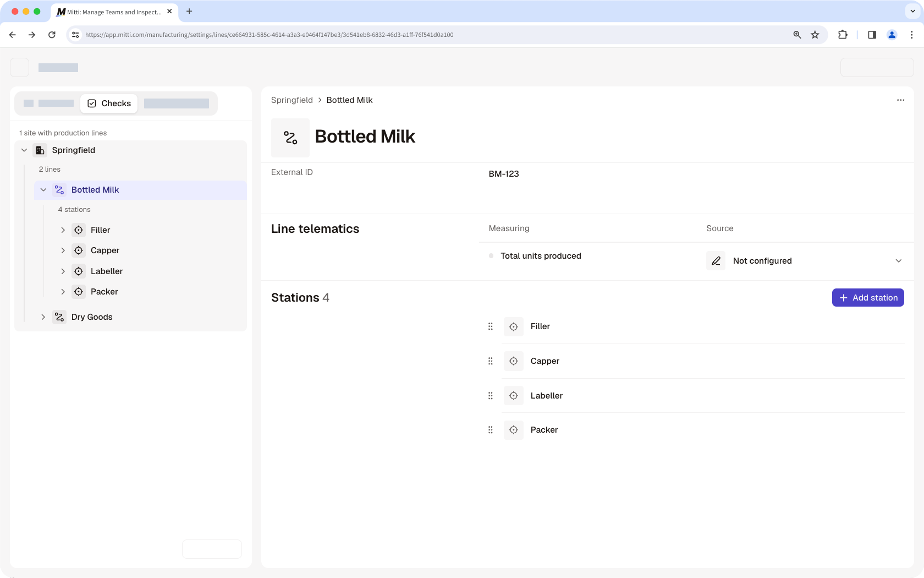Select Dry Goods line in sidebar

click(92, 317)
